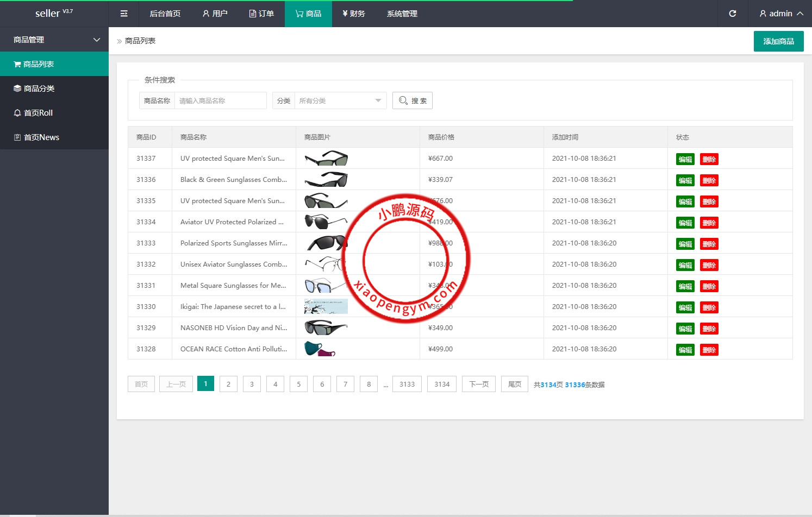Click the 添加商品 add product button
The width and height of the screenshot is (812, 517).
click(x=778, y=41)
